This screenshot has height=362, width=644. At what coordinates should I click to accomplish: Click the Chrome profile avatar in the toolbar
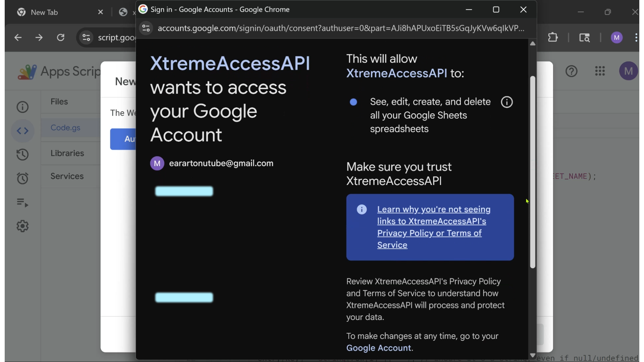coord(616,38)
